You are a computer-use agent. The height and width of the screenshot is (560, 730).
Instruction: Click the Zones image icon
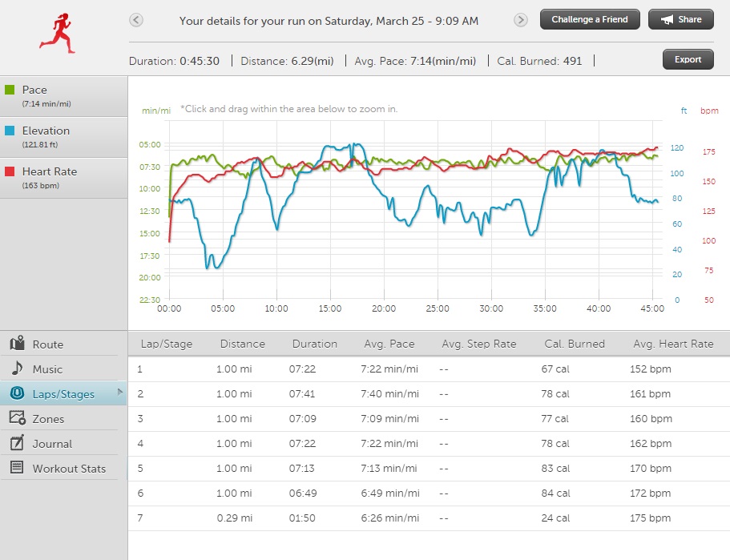pyautogui.click(x=17, y=418)
